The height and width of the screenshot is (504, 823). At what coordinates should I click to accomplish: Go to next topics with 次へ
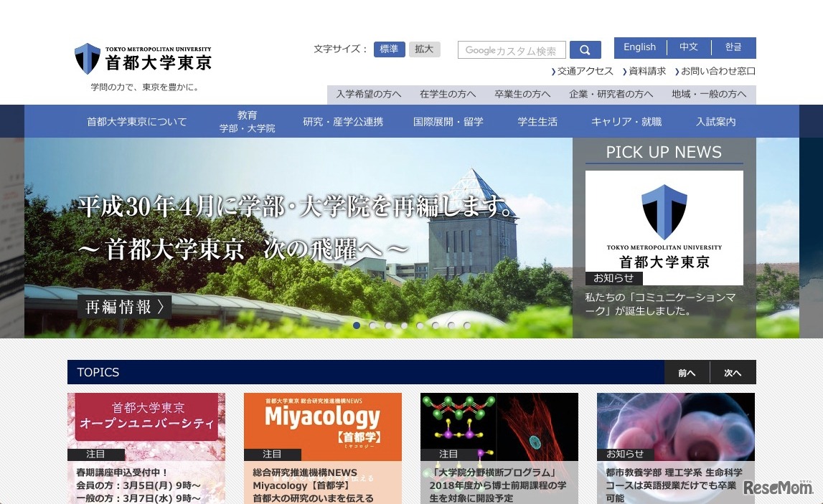pyautogui.click(x=733, y=372)
